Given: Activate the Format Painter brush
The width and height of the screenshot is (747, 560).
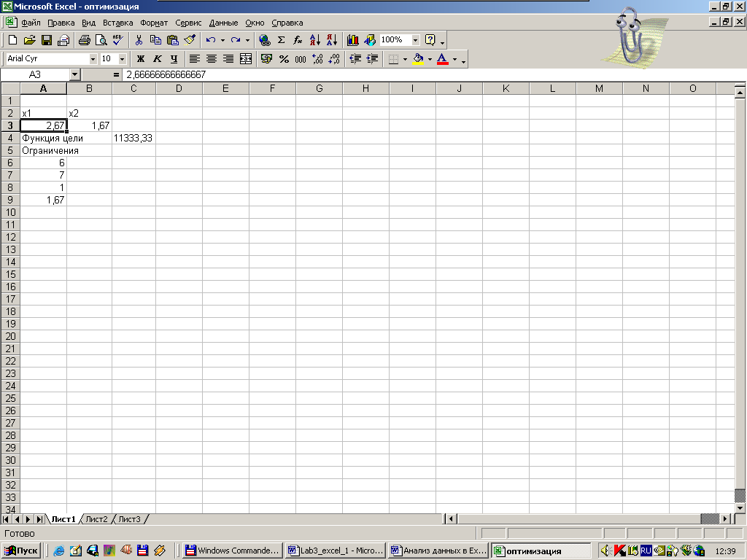Looking at the screenshot, I should click(190, 40).
